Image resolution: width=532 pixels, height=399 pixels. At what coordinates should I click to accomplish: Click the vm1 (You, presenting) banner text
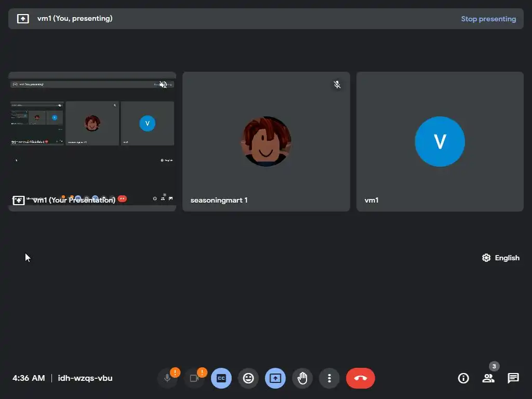75,19
